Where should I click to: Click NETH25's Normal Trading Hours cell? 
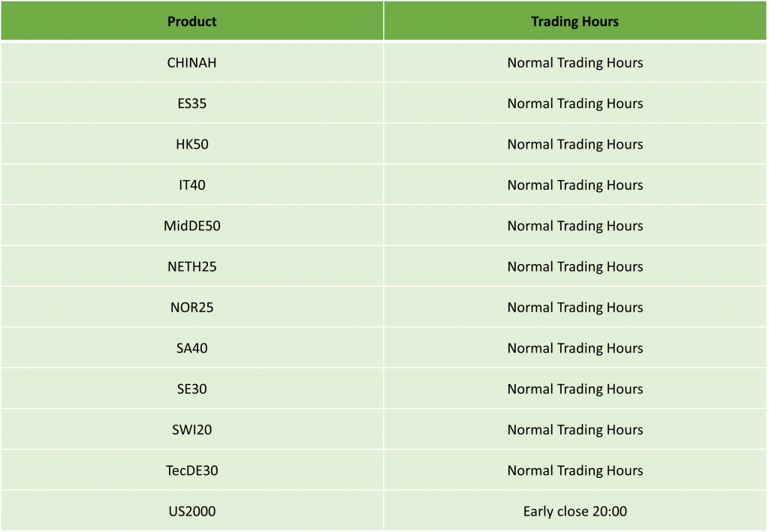click(574, 266)
